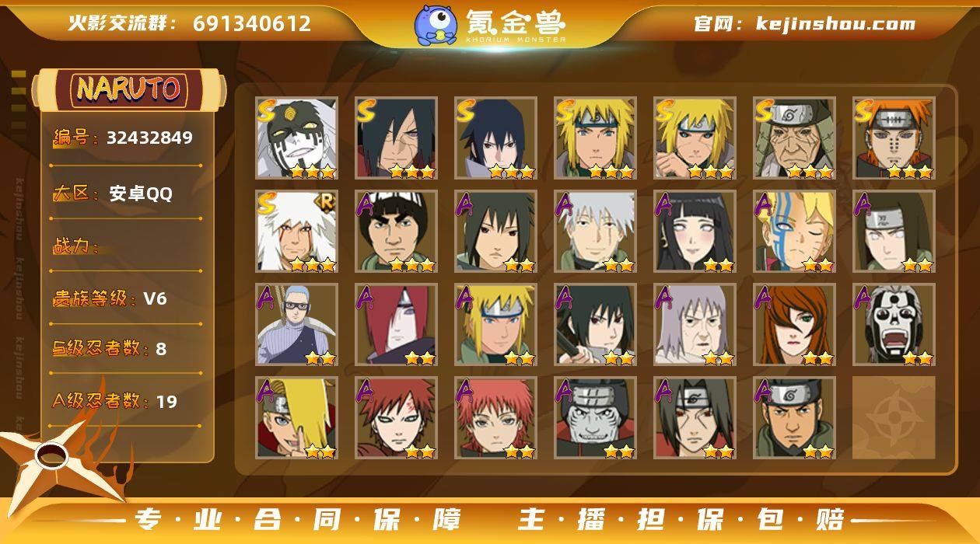The height and width of the screenshot is (544, 980).
Task: Choose the Deidara blonde A-rank portrait
Action: coord(297,418)
